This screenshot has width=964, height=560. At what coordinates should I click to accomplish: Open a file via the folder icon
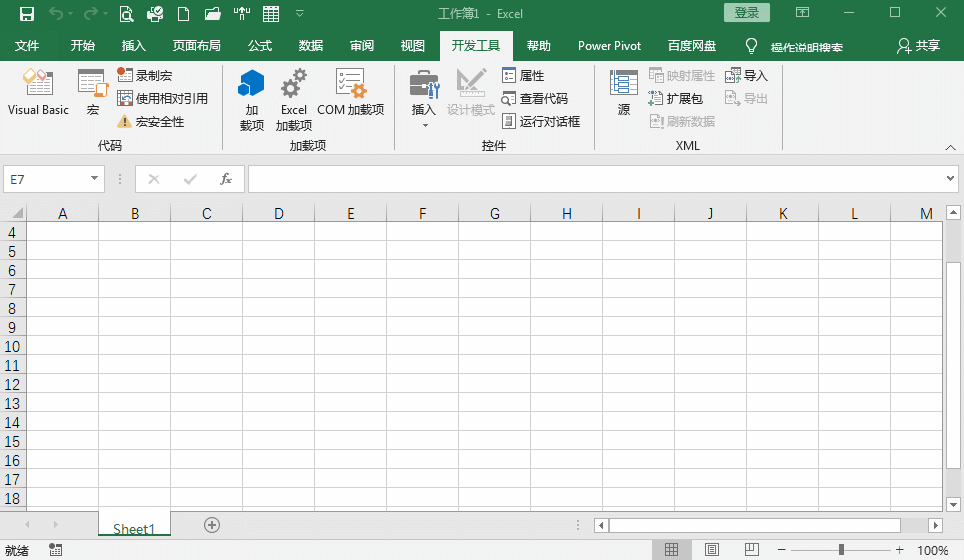[x=212, y=14]
